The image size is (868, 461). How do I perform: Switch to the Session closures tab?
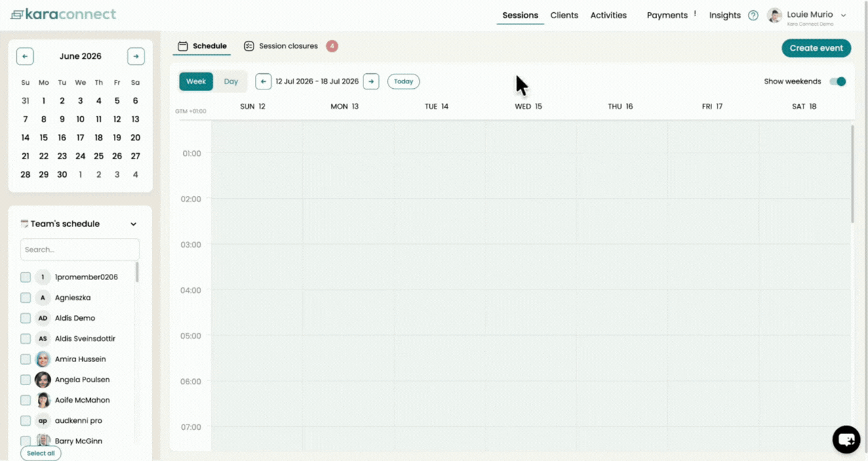click(x=281, y=46)
